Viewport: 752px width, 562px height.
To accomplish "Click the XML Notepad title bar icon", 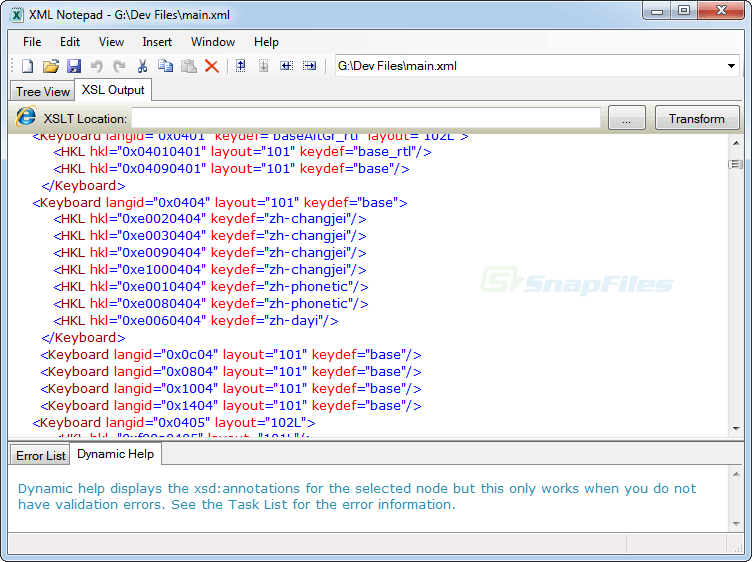I will pos(17,15).
